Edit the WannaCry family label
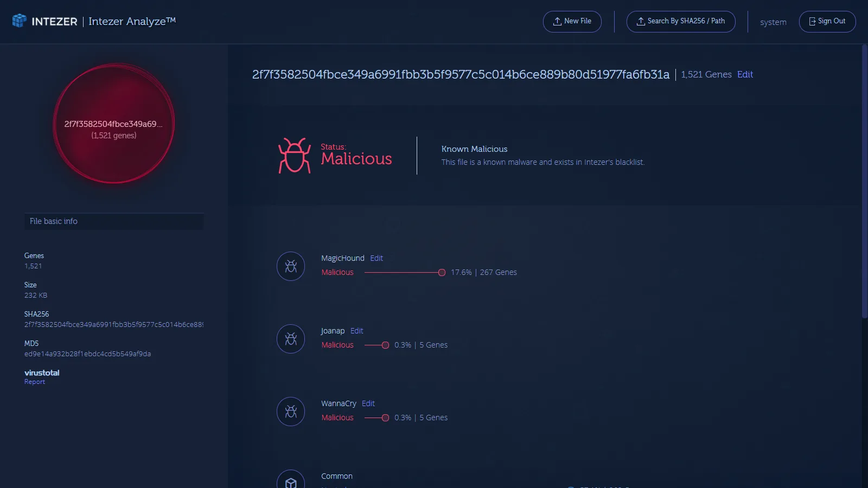The image size is (868, 488). [x=368, y=403]
